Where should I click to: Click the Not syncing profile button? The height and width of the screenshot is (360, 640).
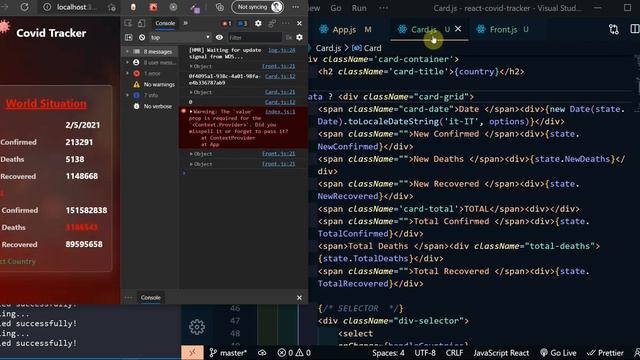(258, 7)
